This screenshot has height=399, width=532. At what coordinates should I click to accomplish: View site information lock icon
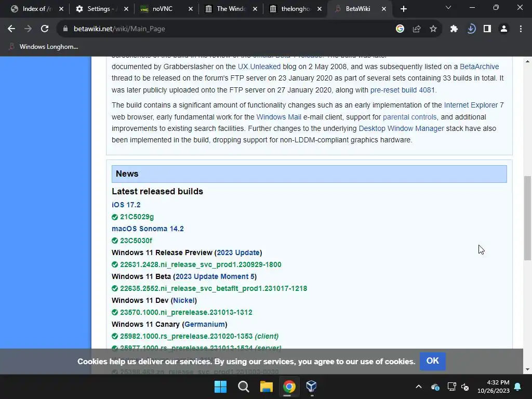point(65,29)
